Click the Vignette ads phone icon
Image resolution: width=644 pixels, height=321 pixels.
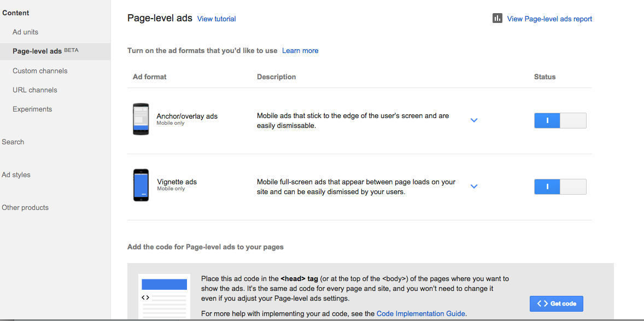click(141, 185)
